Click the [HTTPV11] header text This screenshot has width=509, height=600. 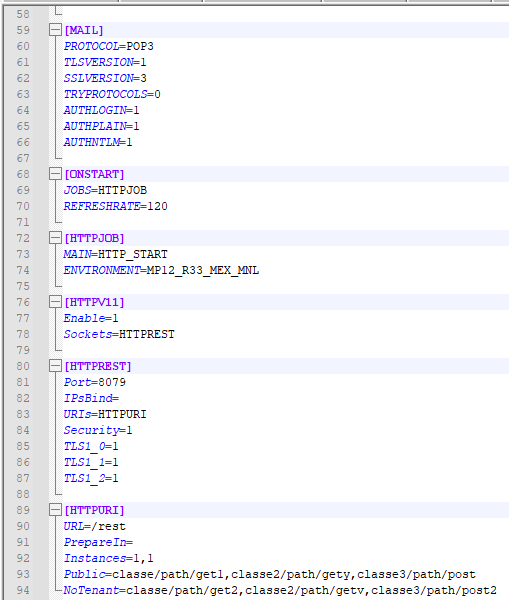94,302
